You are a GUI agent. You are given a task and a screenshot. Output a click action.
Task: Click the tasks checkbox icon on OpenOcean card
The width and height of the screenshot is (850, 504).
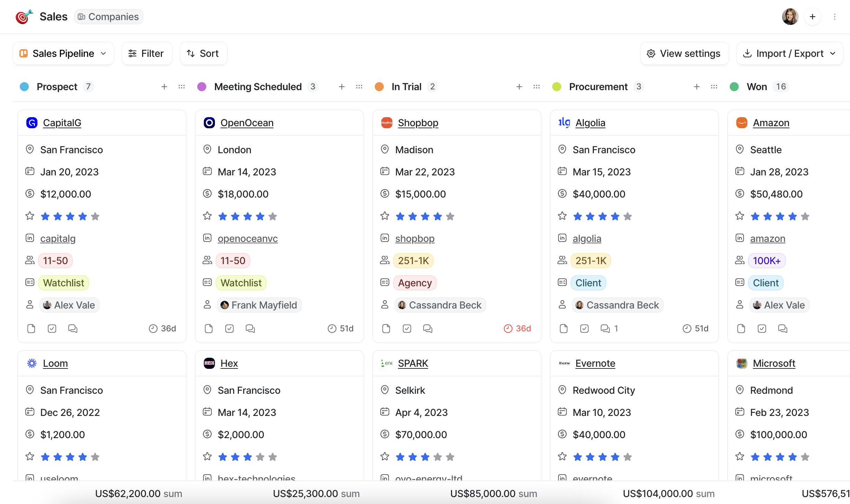click(x=229, y=329)
